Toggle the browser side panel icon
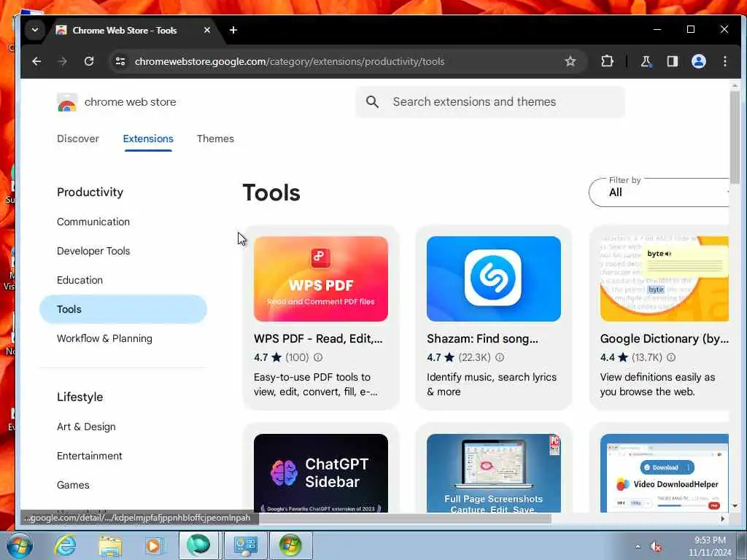 pos(672,61)
